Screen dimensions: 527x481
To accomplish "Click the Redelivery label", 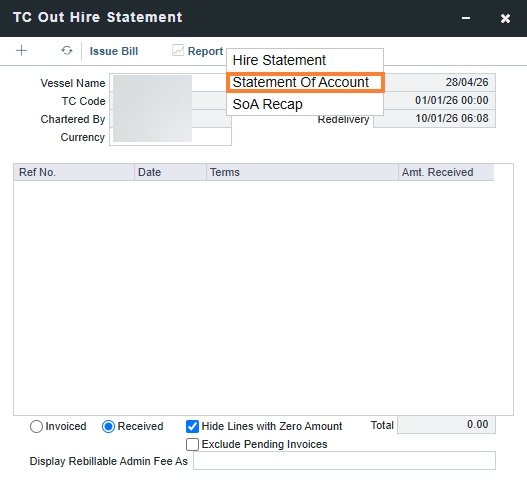I will pyautogui.click(x=343, y=120).
